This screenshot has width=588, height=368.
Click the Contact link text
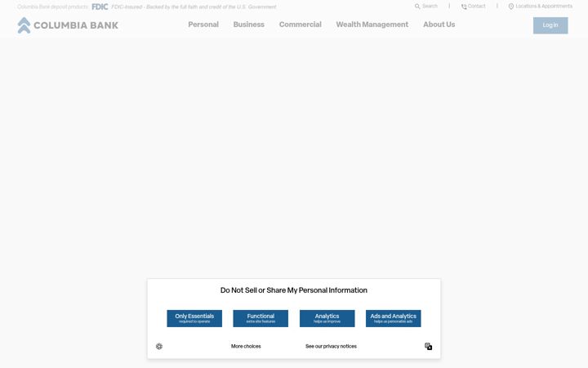(477, 7)
